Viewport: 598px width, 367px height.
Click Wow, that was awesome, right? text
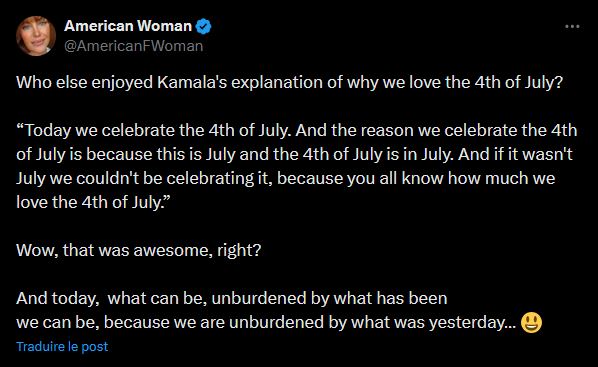[139, 251]
